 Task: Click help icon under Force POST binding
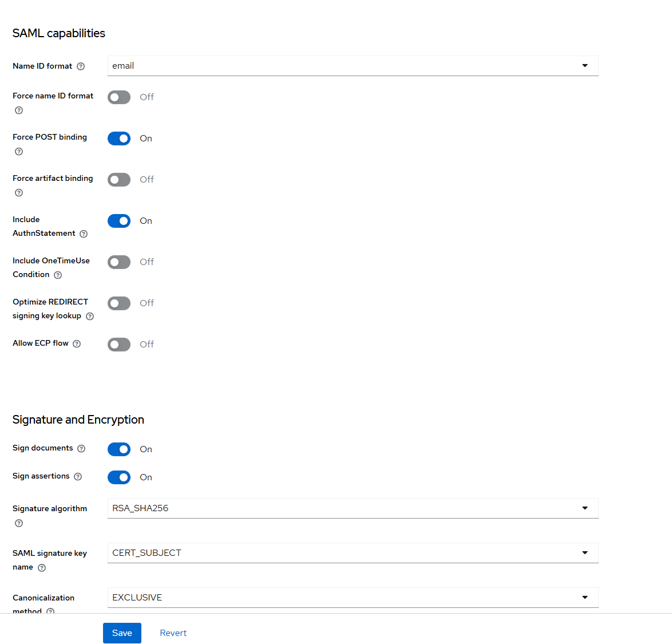click(x=19, y=151)
